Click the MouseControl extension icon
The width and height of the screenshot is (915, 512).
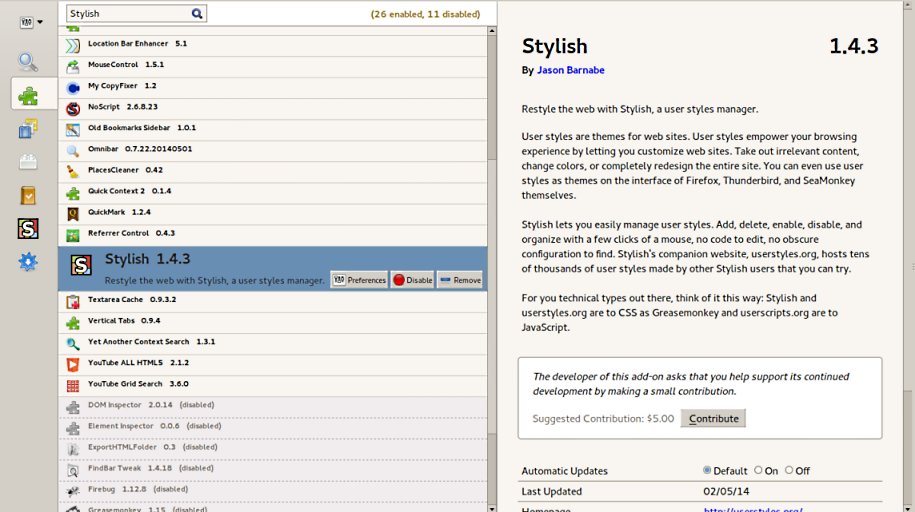click(x=72, y=67)
